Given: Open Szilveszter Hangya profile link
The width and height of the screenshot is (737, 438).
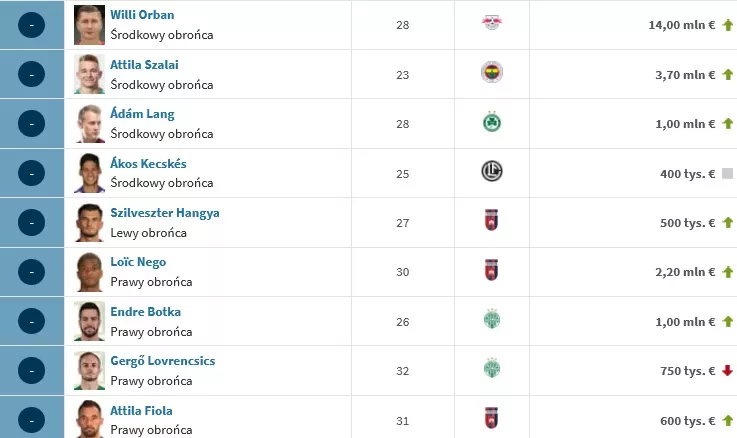Looking at the screenshot, I should (x=165, y=213).
